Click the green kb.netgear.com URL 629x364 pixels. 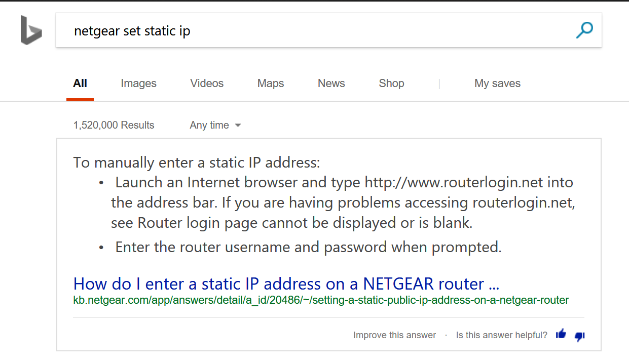(x=321, y=300)
